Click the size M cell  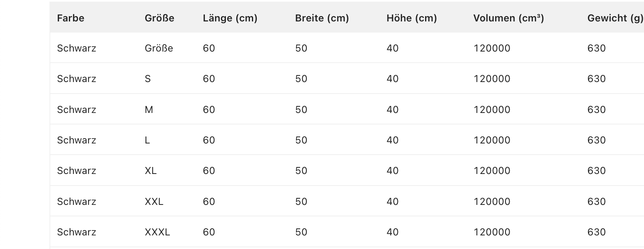pyautogui.click(x=149, y=110)
